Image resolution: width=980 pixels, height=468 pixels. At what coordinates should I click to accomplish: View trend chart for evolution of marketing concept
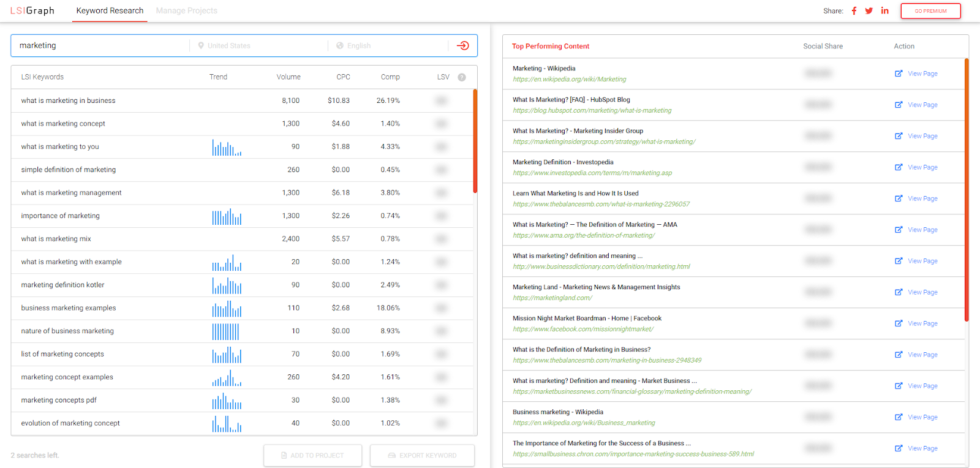[227, 424]
